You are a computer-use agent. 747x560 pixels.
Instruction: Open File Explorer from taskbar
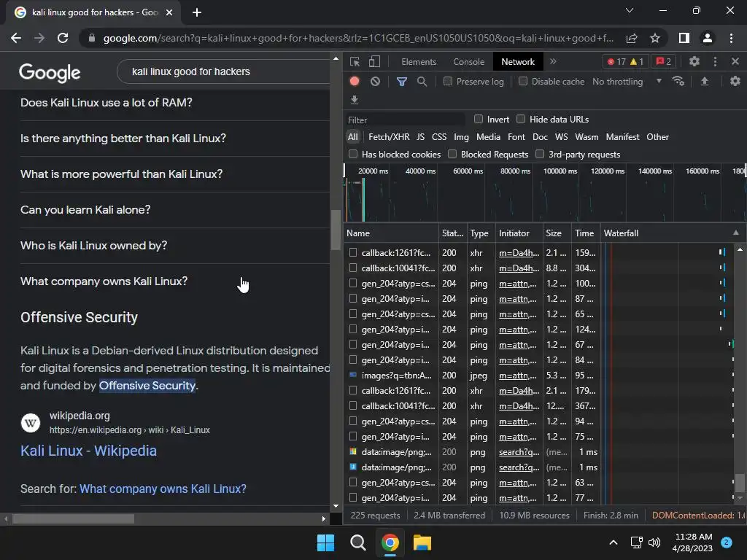coord(422,542)
